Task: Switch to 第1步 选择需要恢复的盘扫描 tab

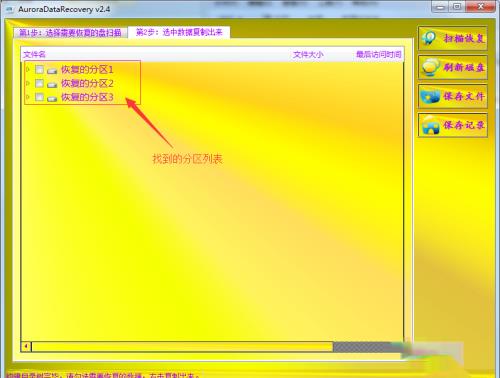Action: coord(70,33)
